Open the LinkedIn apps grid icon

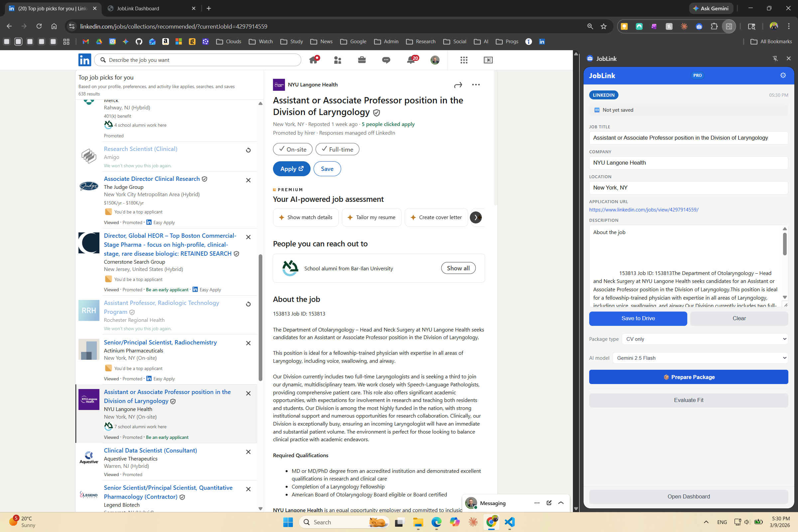coord(464,60)
